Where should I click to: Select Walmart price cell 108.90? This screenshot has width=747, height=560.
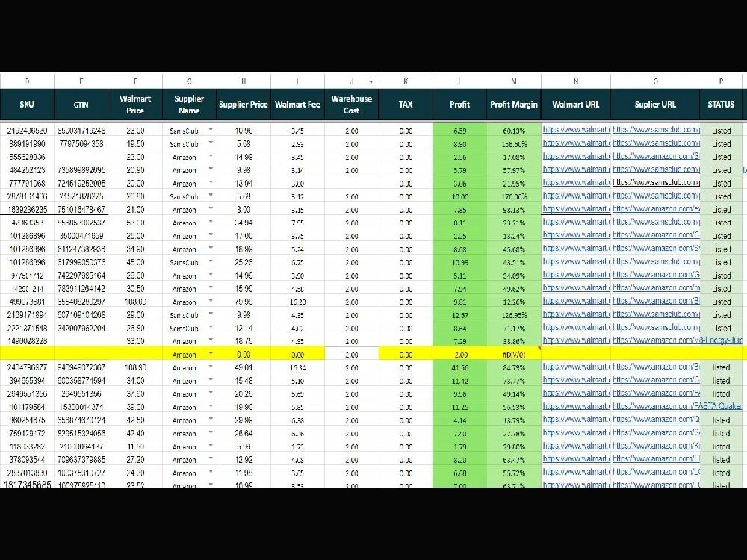tap(135, 368)
